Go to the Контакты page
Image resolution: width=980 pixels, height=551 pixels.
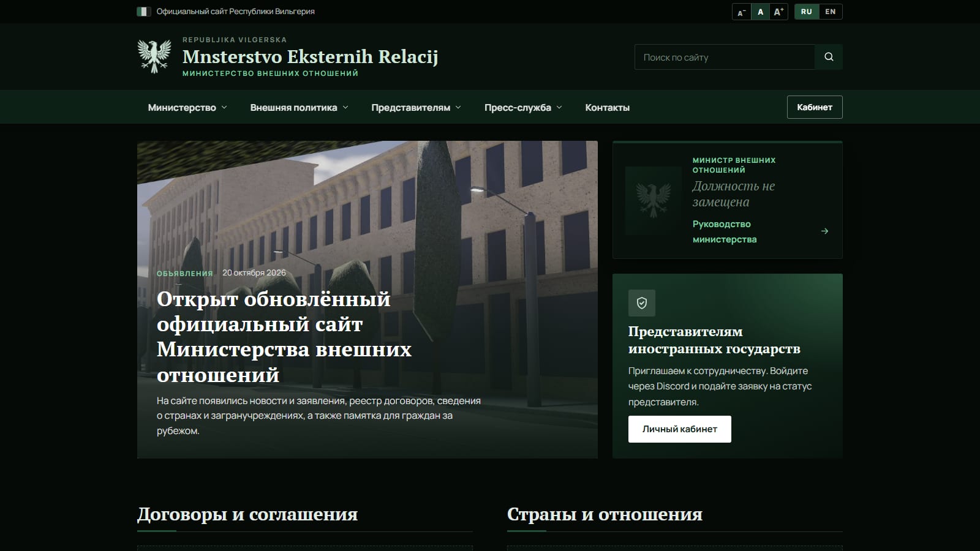pos(607,107)
